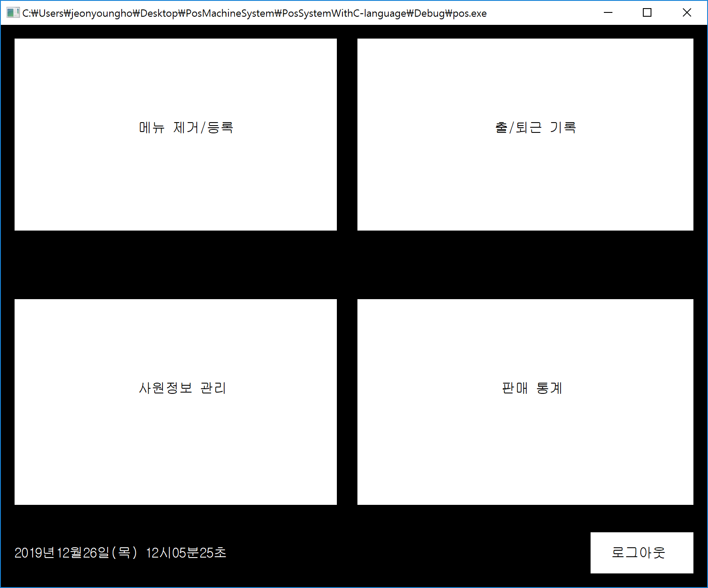Screen dimensions: 708x588
Task: Minimize the pos.exe console window
Action: 608,13
